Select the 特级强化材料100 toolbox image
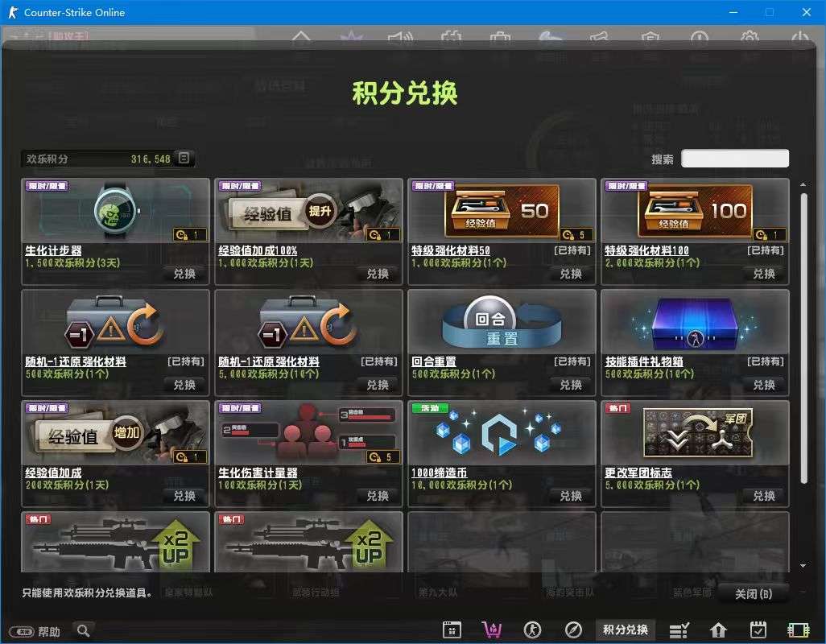The height and width of the screenshot is (644, 826). (696, 211)
